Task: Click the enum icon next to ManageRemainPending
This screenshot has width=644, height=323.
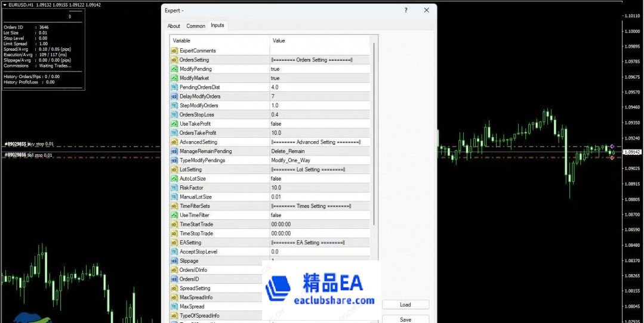Action: pyautogui.click(x=174, y=151)
